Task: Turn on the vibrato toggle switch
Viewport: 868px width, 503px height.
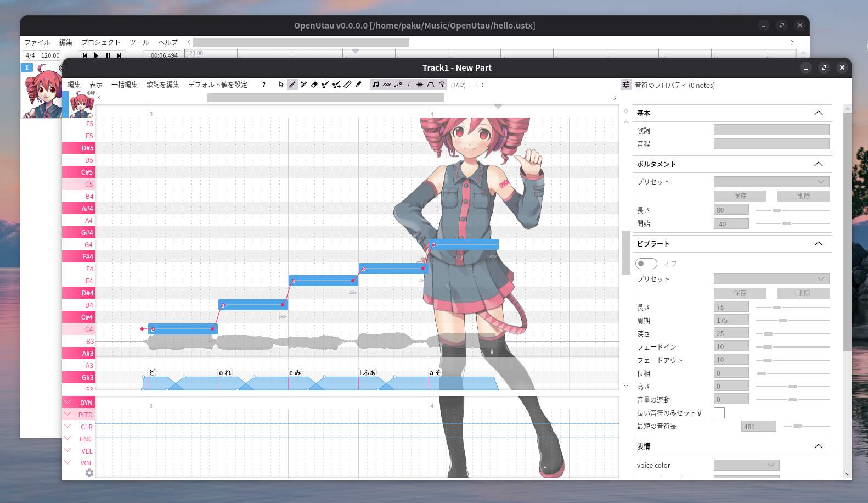Action: tap(646, 264)
